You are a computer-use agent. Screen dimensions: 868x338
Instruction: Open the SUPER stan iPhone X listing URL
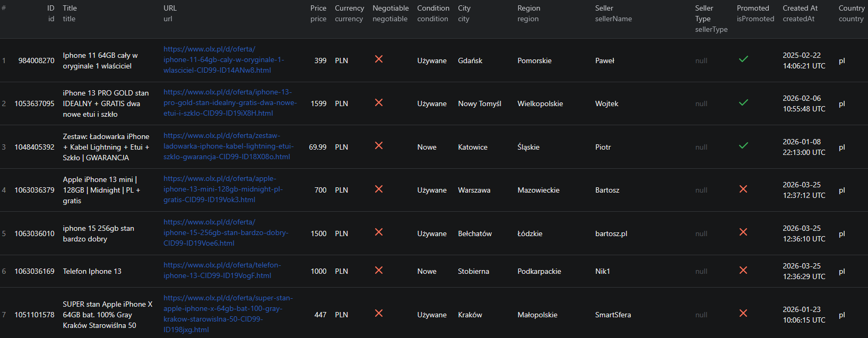coord(228,314)
